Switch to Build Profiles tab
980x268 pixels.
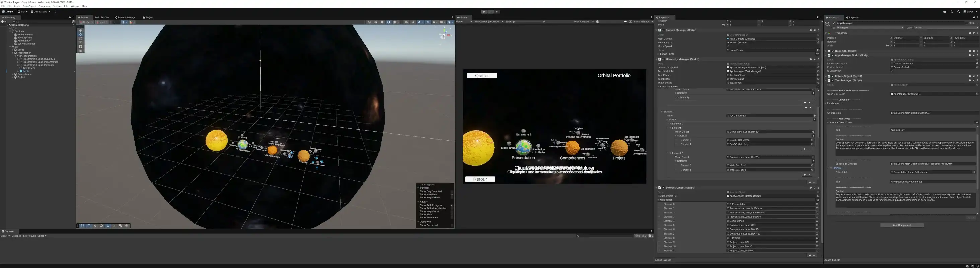tap(102, 17)
